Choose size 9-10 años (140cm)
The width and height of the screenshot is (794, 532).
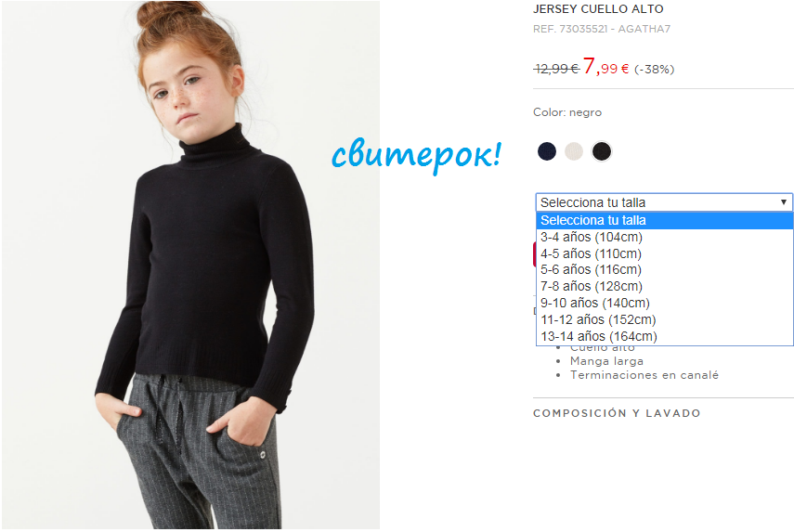[x=664, y=304]
